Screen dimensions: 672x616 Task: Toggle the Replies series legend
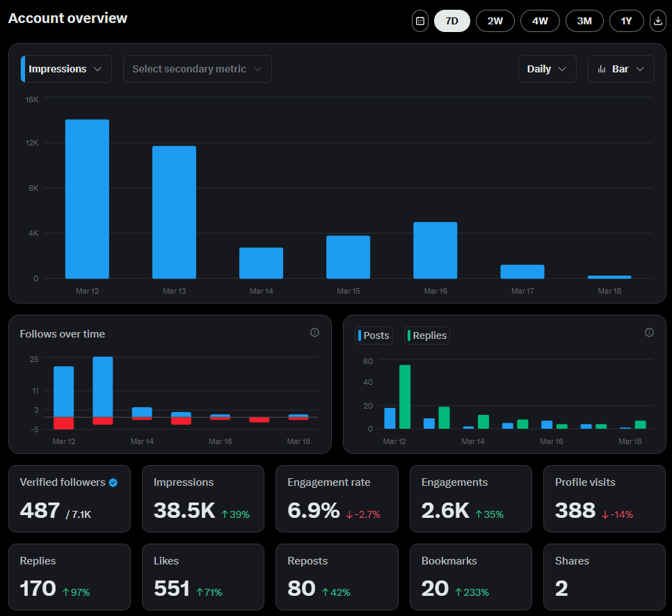click(x=427, y=335)
